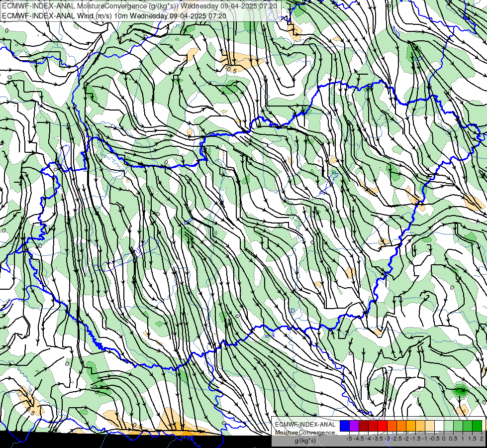Click the '-2.5' legend scale value
Screen dimensions: 487x448
pyautogui.click(x=396, y=439)
